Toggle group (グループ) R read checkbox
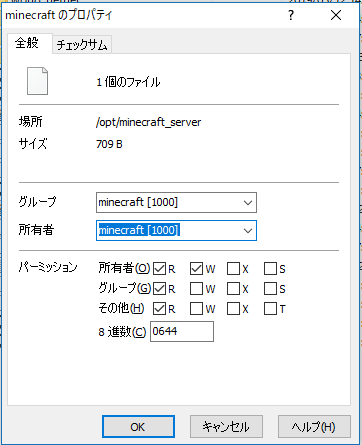This screenshot has width=362, height=445. 159,289
